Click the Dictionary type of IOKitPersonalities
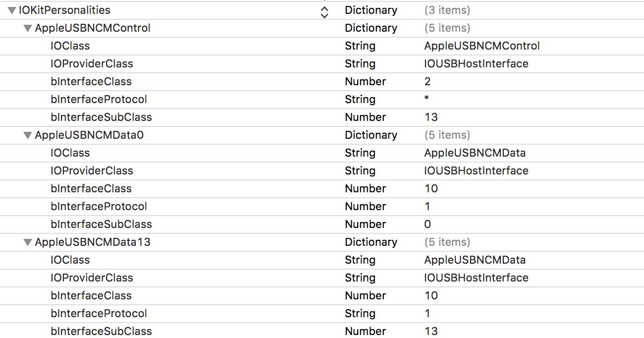The width and height of the screenshot is (644, 338). pos(371,10)
